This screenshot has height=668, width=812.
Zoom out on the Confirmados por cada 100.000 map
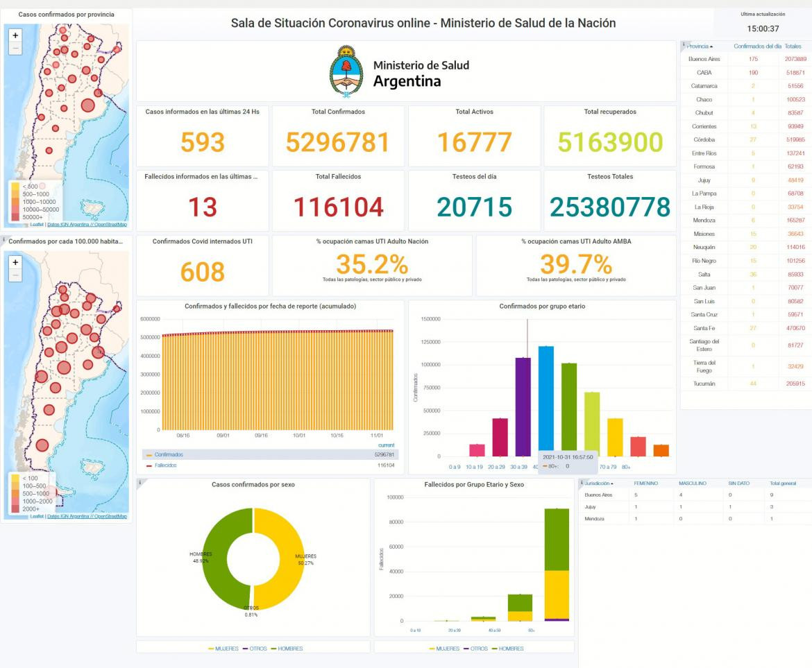coord(15,276)
